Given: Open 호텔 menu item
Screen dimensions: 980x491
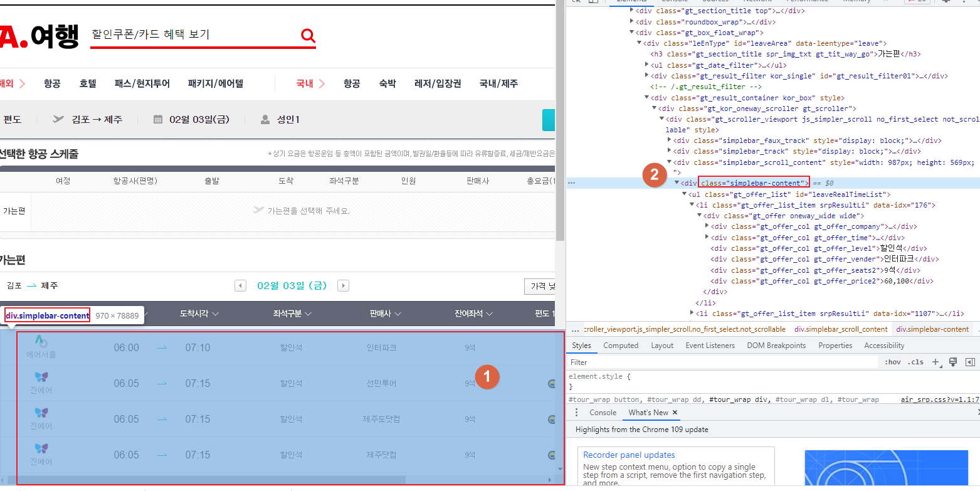Looking at the screenshot, I should [x=88, y=83].
